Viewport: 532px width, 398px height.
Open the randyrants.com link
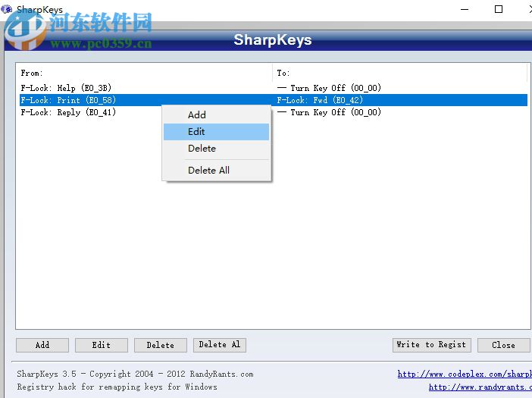480,387
